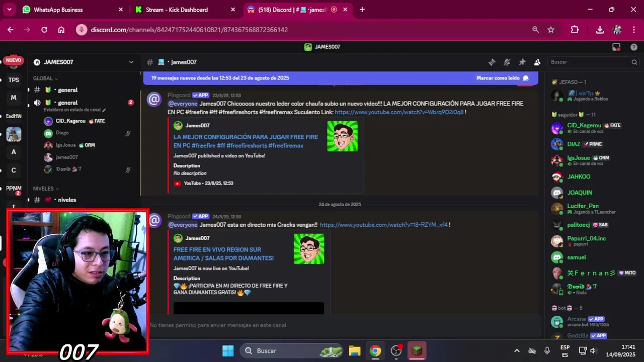Collapse the GLOBAL channel category
Image resolution: width=644 pixels, height=362 pixels.
(45, 78)
